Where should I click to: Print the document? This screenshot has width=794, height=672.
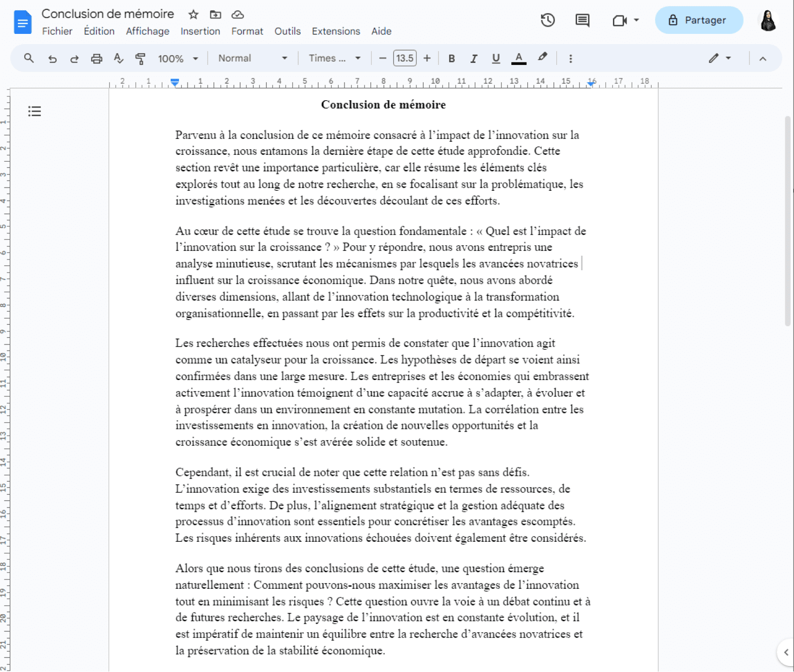tap(96, 58)
